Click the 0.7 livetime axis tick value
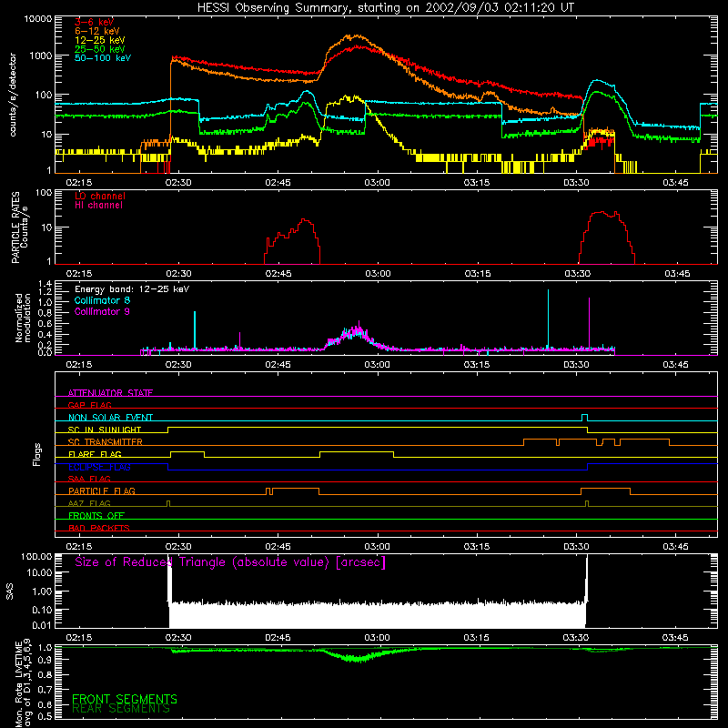The height and width of the screenshot is (728, 728). (x=45, y=689)
